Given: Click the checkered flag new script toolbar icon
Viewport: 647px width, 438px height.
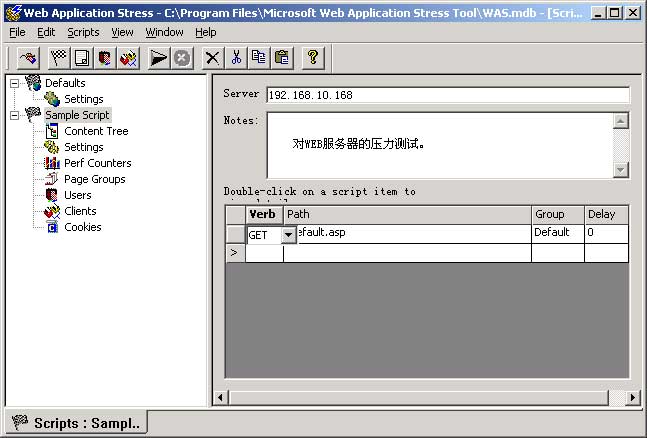Looking at the screenshot, I should click(x=58, y=58).
